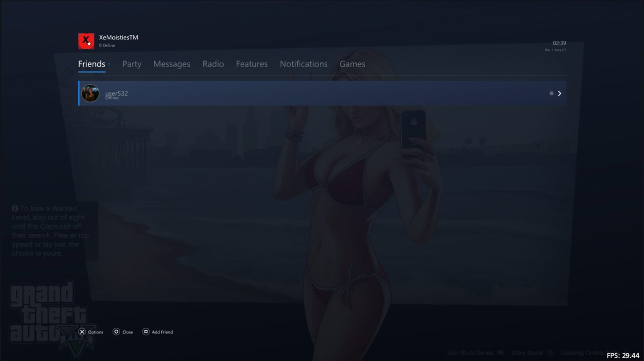
Task: Click the info icon beside Wanted Level tip
Action: tap(15, 208)
